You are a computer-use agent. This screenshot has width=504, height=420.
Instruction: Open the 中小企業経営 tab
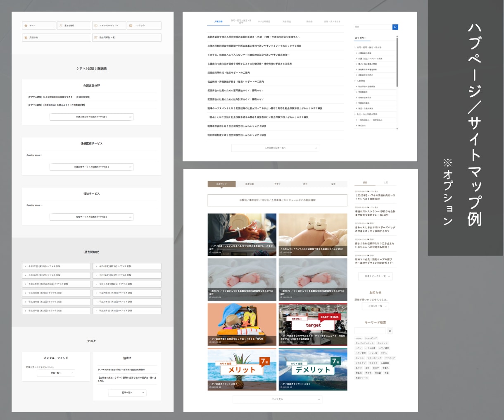[264, 21]
